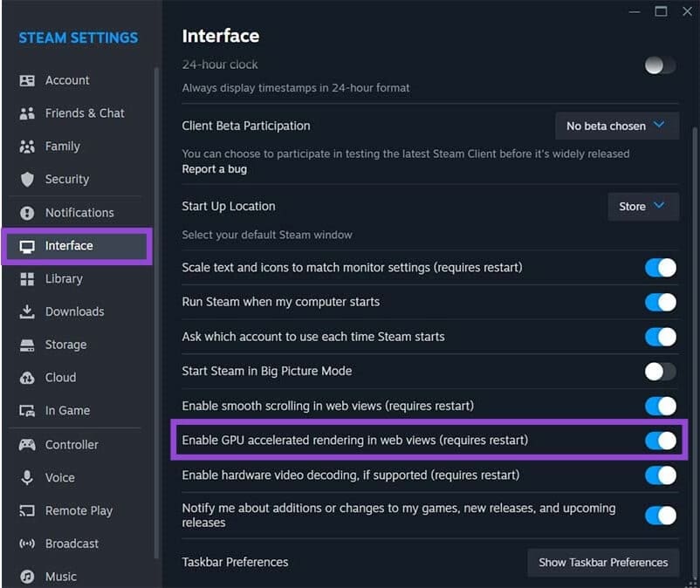Click the Voice microphone icon
Viewport: 700px width, 588px height.
[x=27, y=477]
